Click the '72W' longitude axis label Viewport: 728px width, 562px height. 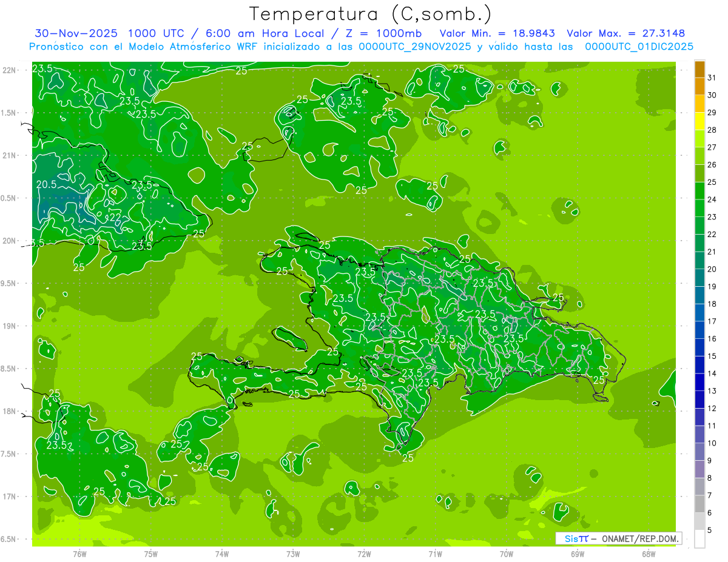[x=365, y=554]
